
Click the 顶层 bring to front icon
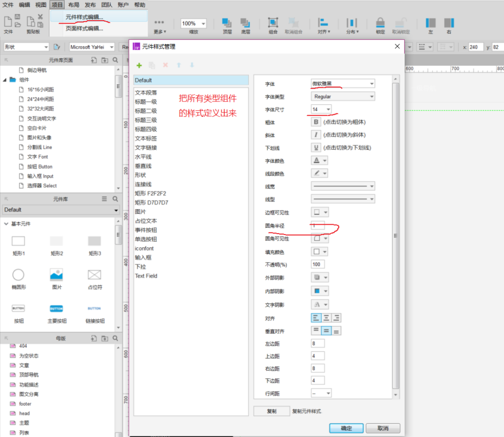(x=227, y=23)
